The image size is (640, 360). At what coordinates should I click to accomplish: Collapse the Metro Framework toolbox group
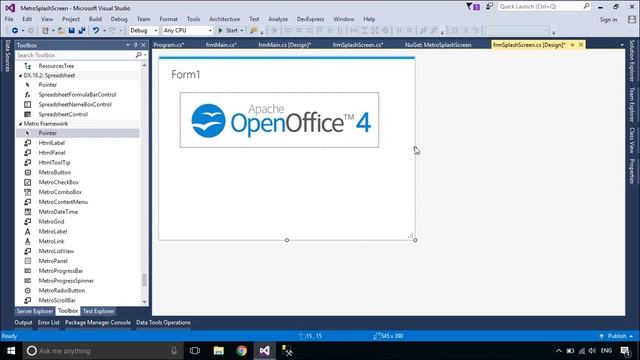[20, 124]
